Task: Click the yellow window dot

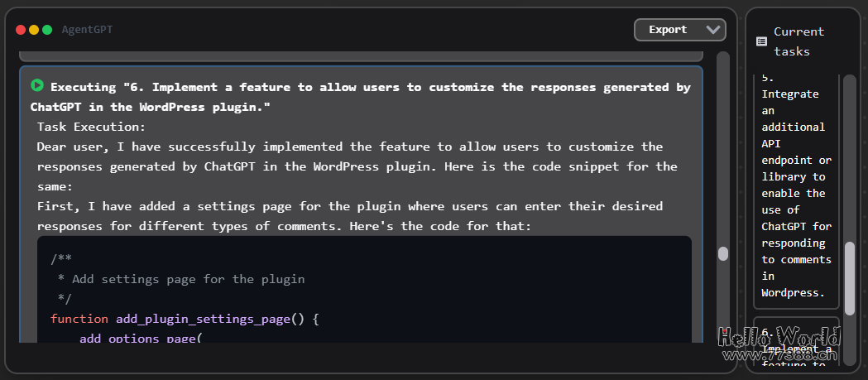Action: point(34,30)
